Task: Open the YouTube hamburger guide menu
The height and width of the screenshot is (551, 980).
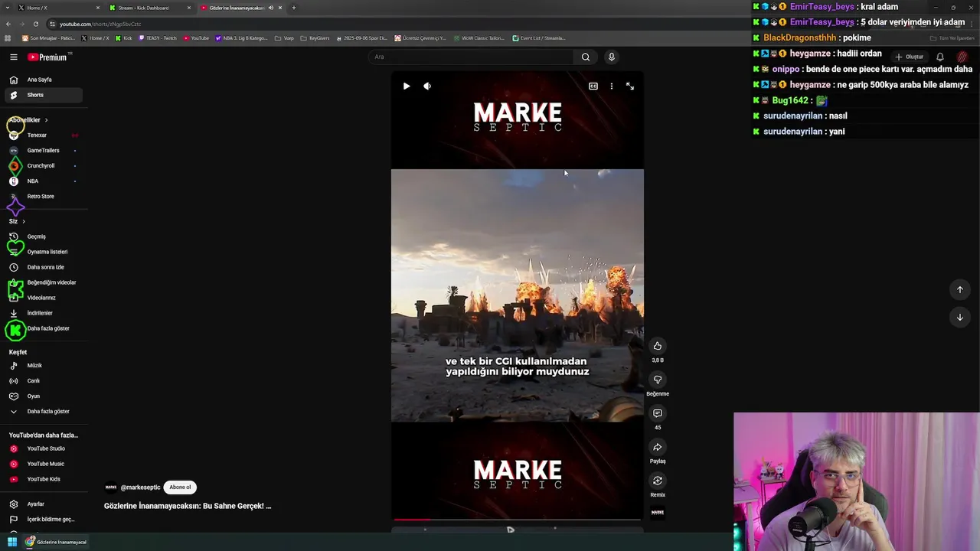Action: pos(13,57)
